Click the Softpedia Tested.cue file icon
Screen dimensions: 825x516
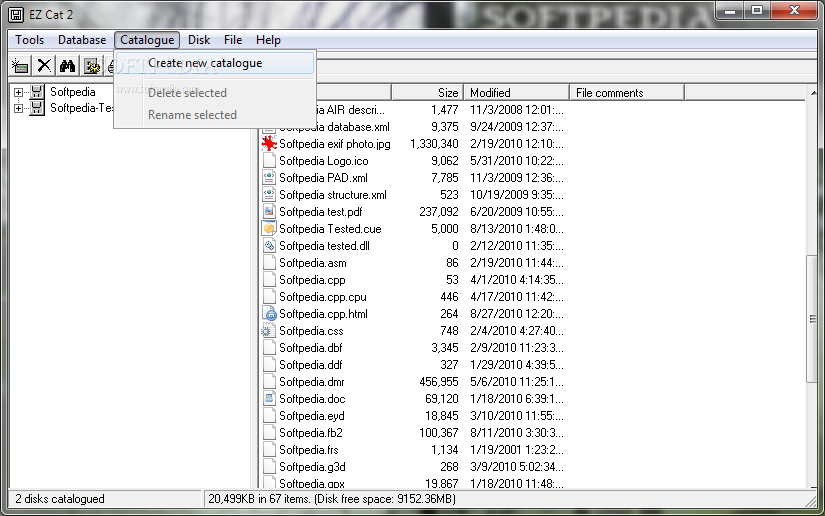pyautogui.click(x=269, y=229)
